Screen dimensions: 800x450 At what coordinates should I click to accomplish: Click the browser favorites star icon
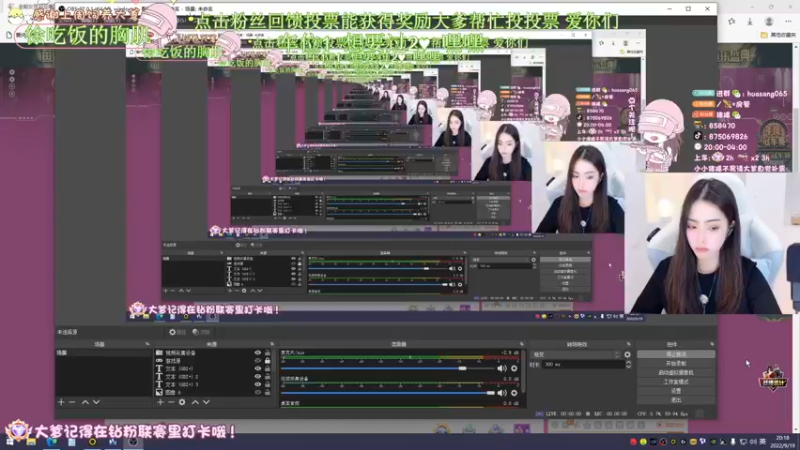point(732,21)
